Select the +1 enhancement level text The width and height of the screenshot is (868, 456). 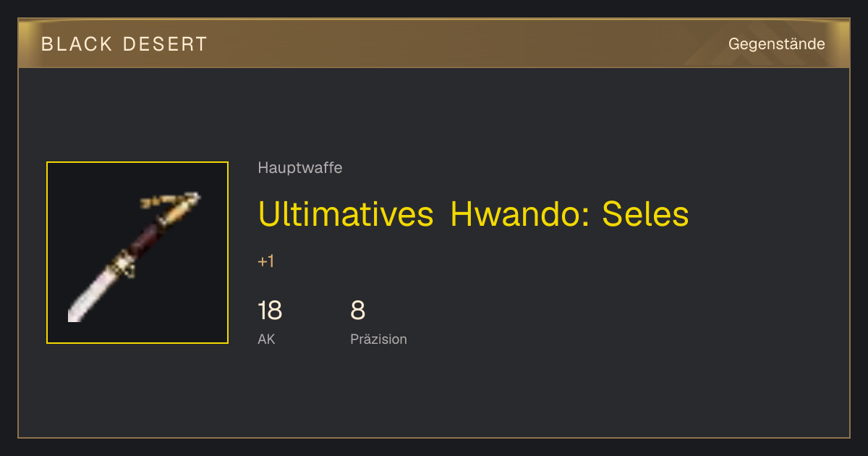pyautogui.click(x=266, y=261)
